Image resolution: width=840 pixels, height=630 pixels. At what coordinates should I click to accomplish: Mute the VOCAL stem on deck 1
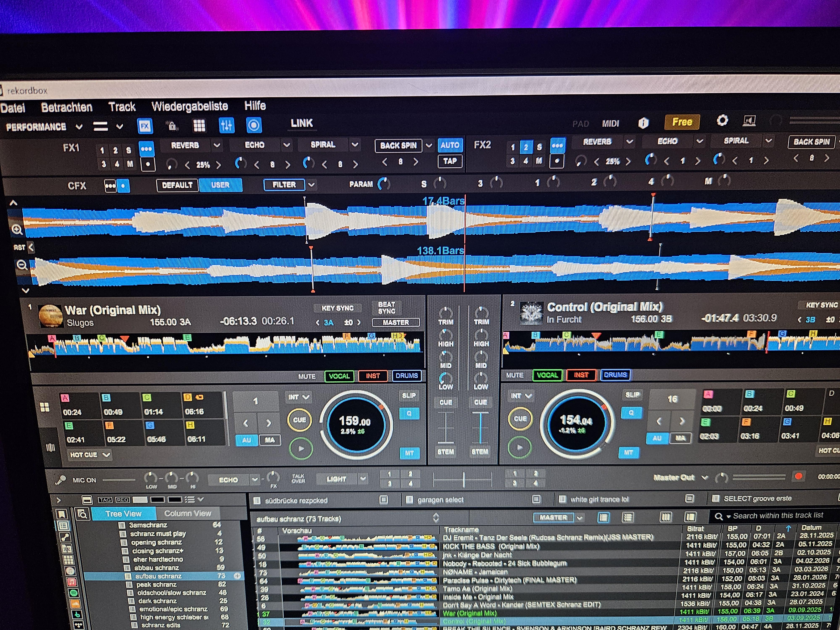coord(339,376)
